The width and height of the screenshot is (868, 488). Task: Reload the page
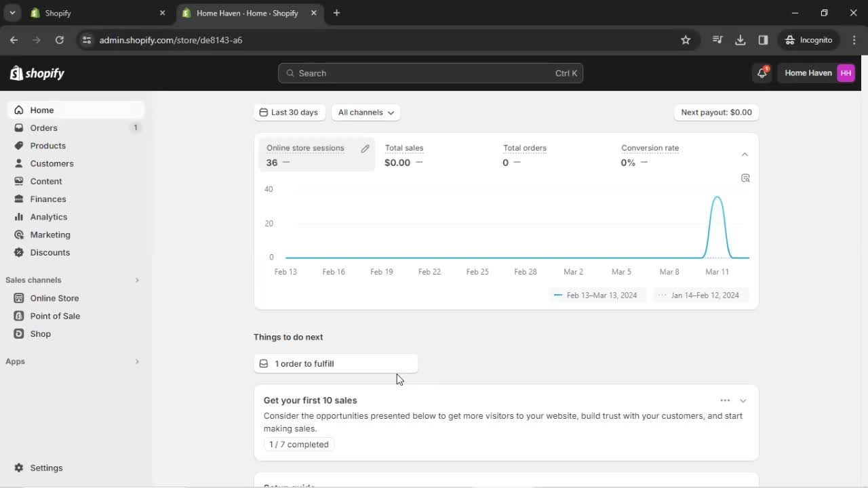coord(60,40)
